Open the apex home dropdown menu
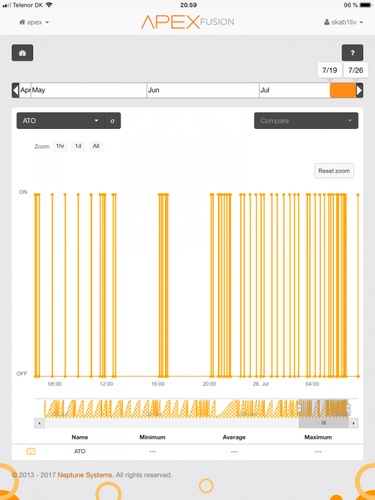This screenshot has width=375, height=500. tap(34, 22)
